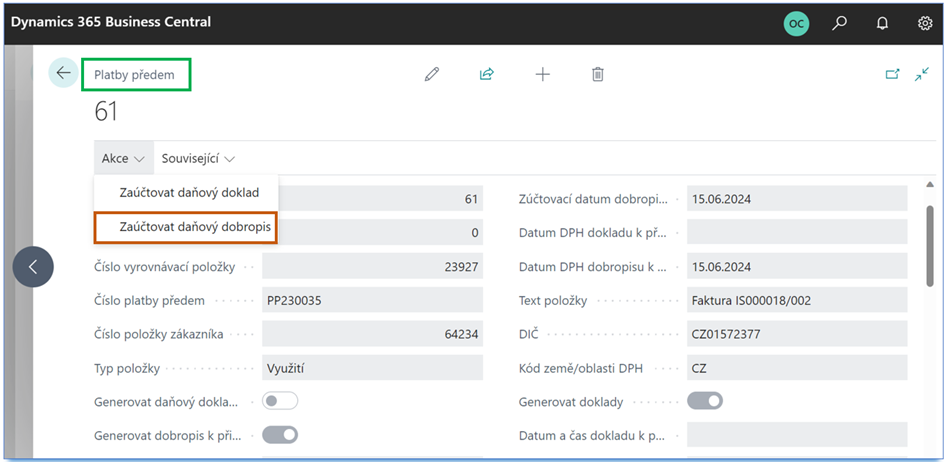Viewport: 945px width, 462px height.
Task: Click the share icon
Action: (x=487, y=74)
